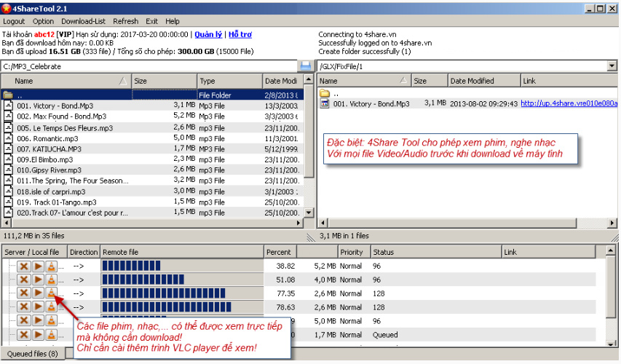621x364 pixels.
Task: Click the Quản lý account link
Action: (x=208, y=34)
